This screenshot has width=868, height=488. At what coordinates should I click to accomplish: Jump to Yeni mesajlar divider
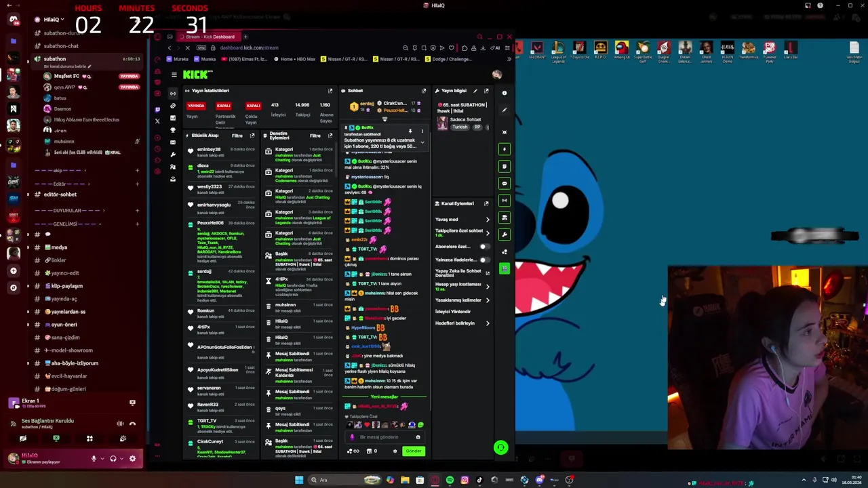(x=384, y=396)
